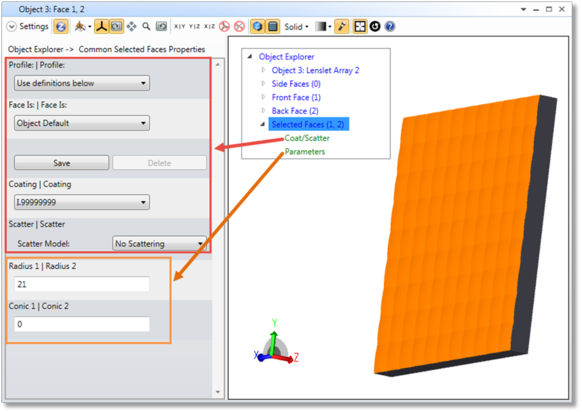Toggle the flashlight highlight icon
The height and width of the screenshot is (412, 582).
coord(341,27)
